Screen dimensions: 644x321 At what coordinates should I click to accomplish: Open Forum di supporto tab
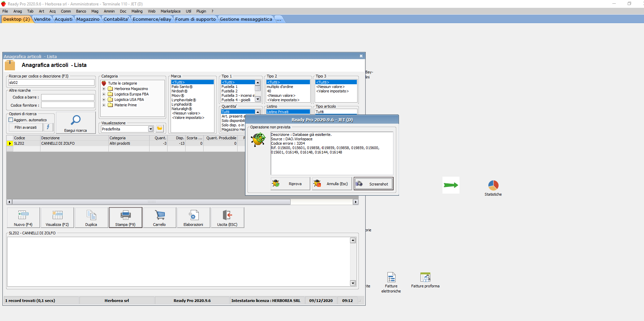(195, 19)
